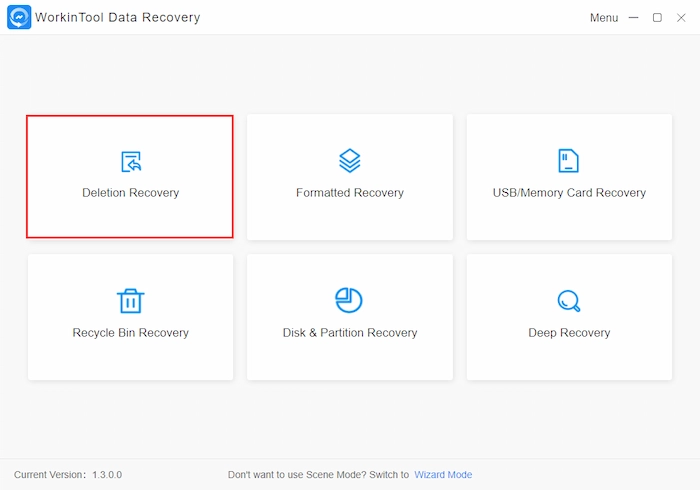This screenshot has height=490, width=700.
Task: Click the USB/Memory Card Recovery card icon
Action: pyautogui.click(x=568, y=161)
